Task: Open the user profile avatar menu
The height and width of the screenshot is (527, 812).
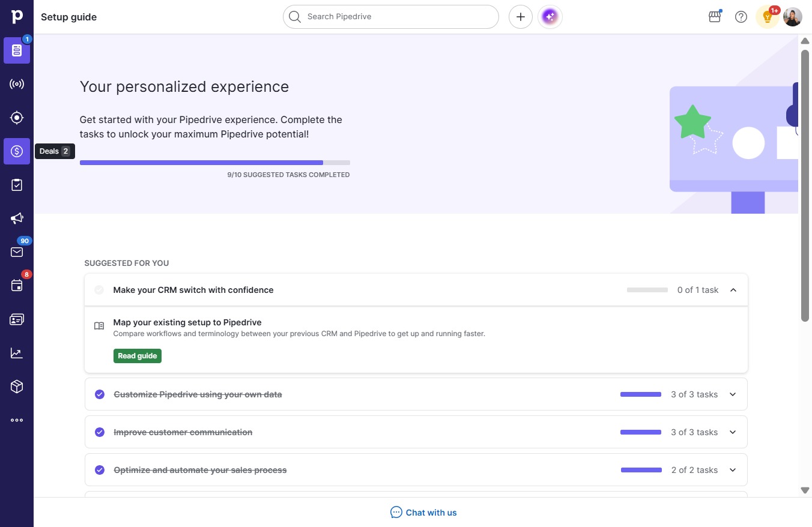Action: 793,17
